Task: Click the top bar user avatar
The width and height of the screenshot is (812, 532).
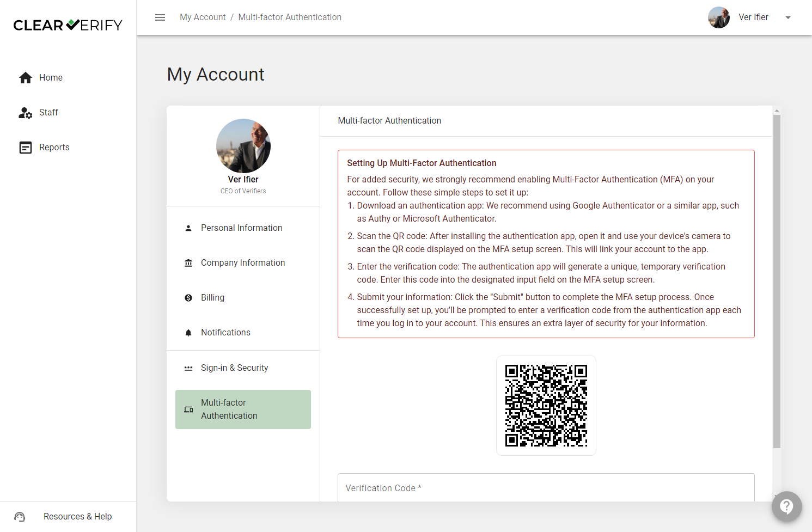Action: (719, 17)
